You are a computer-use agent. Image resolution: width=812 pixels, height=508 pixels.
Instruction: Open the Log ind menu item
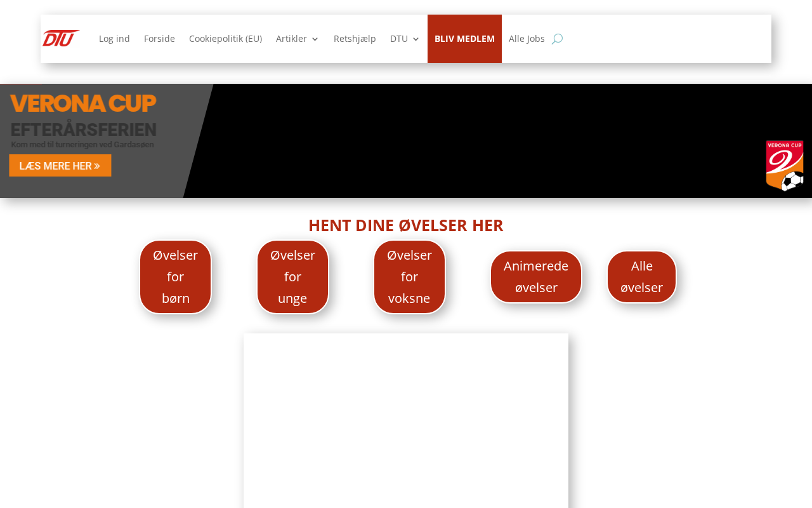click(114, 39)
